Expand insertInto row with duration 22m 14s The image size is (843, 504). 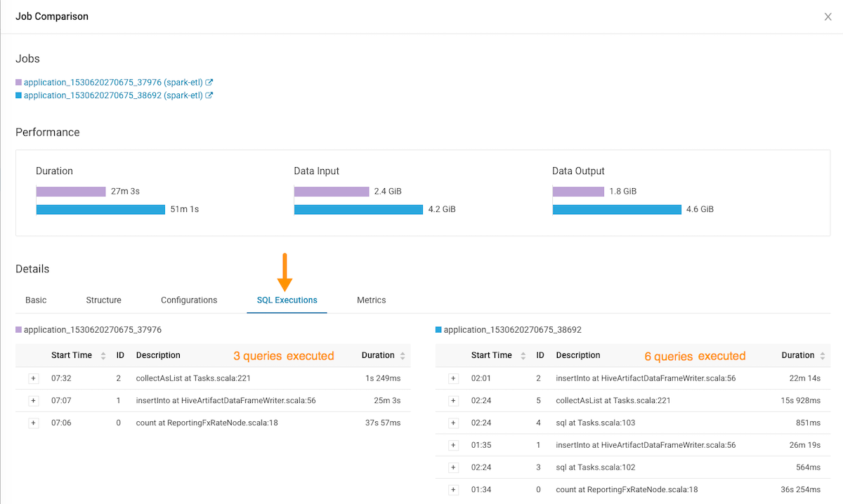pyautogui.click(x=453, y=378)
